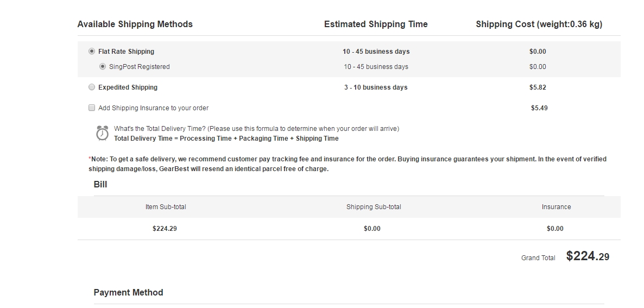Click the alarm clock delivery time icon
The height and width of the screenshot is (308, 644).
pyautogui.click(x=102, y=134)
